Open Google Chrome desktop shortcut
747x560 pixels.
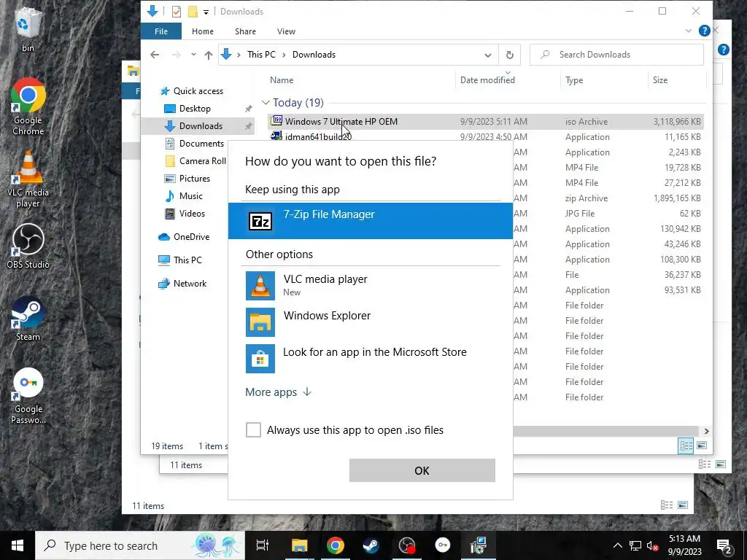(28, 106)
